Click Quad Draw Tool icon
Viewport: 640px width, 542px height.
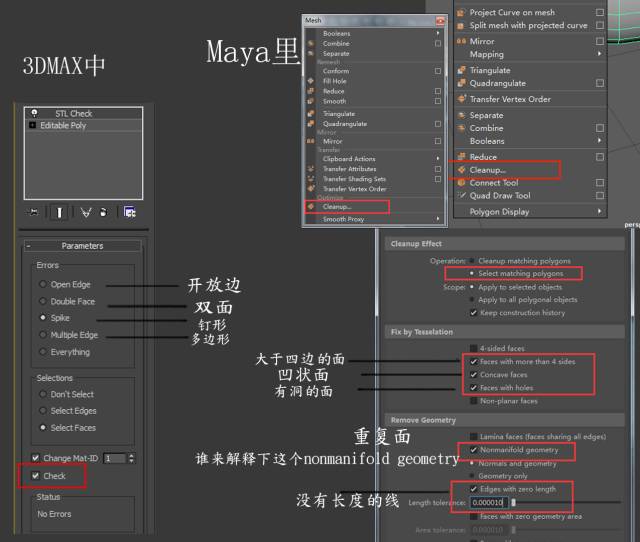(461, 195)
